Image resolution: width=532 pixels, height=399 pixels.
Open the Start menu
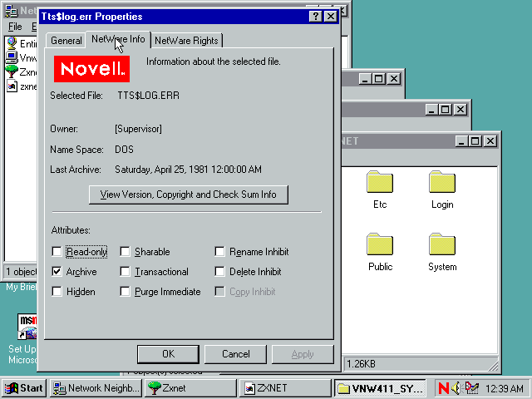[x=24, y=388]
